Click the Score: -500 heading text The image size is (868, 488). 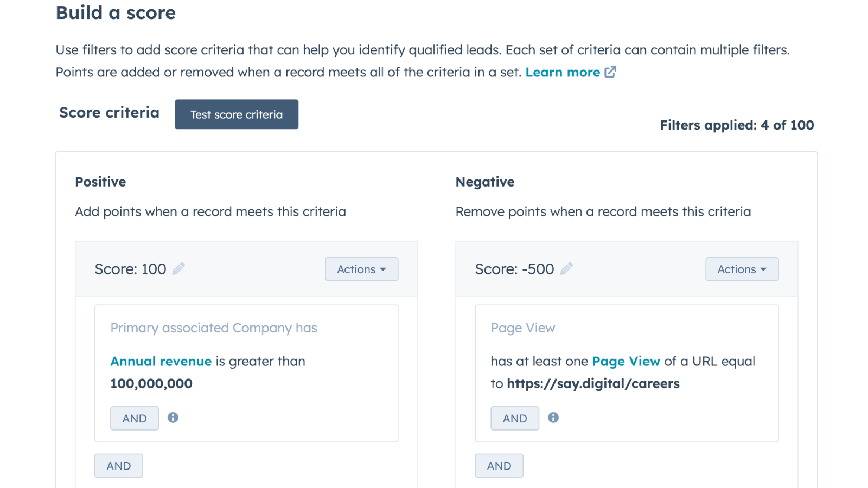[514, 269]
